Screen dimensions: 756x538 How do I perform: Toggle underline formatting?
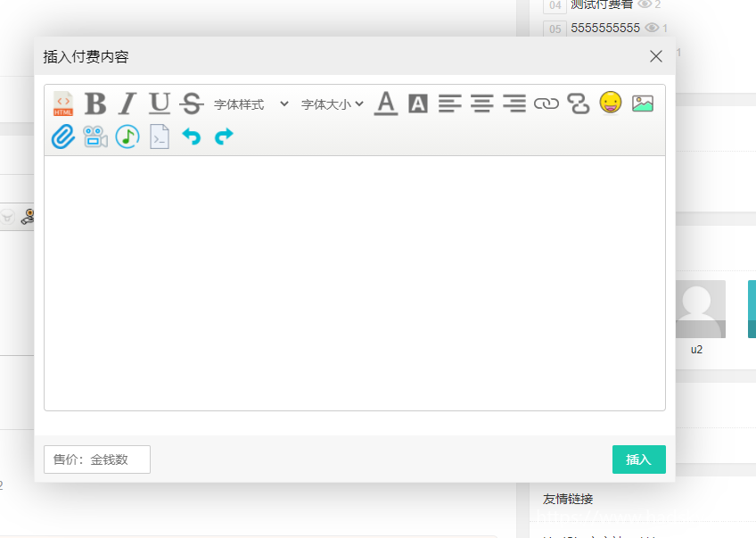tap(160, 104)
